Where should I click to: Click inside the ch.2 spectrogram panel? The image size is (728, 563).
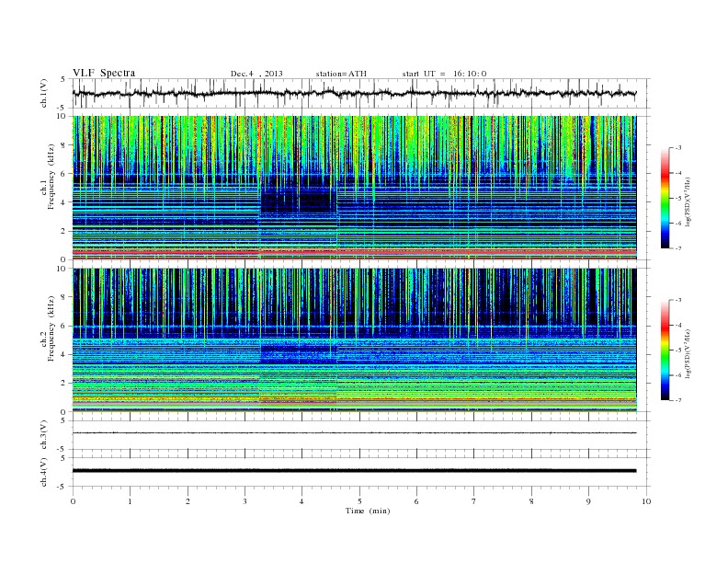(x=354, y=340)
